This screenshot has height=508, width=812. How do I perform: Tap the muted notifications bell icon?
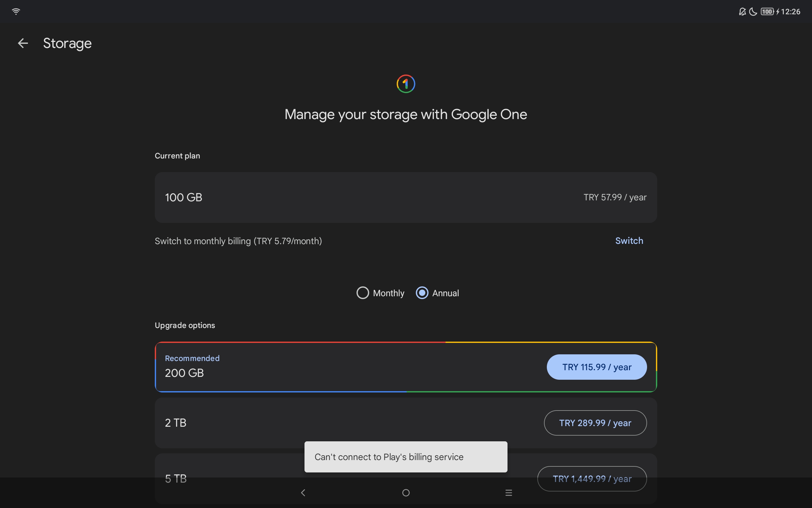[742, 12]
